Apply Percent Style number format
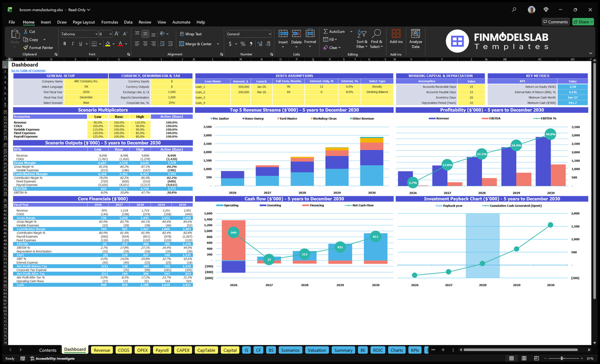 242,44
